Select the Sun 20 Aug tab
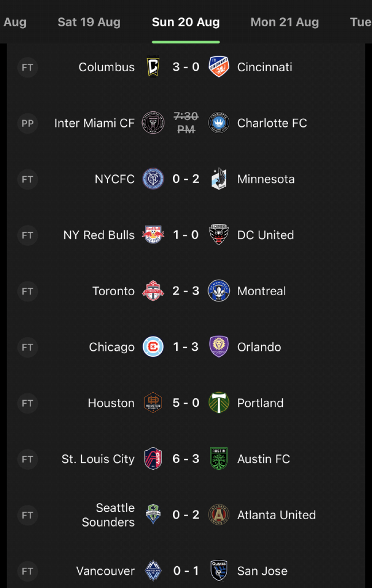 (186, 22)
